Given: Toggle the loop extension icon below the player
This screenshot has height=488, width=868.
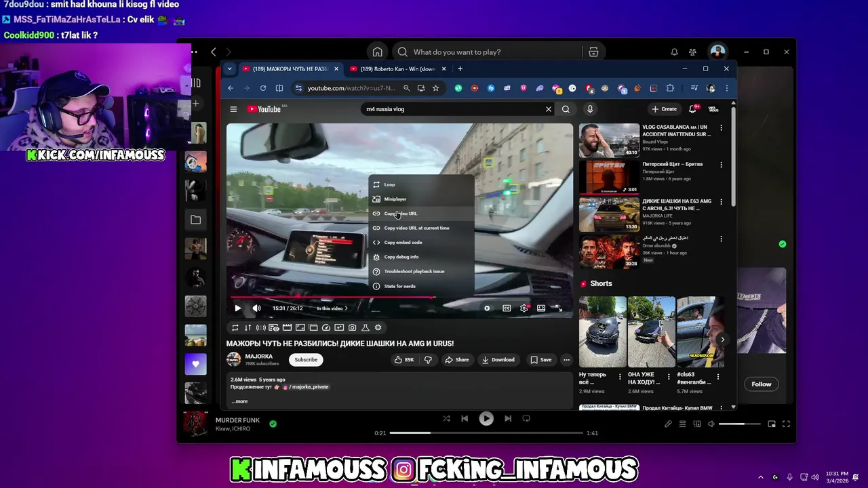Looking at the screenshot, I should click(235, 327).
